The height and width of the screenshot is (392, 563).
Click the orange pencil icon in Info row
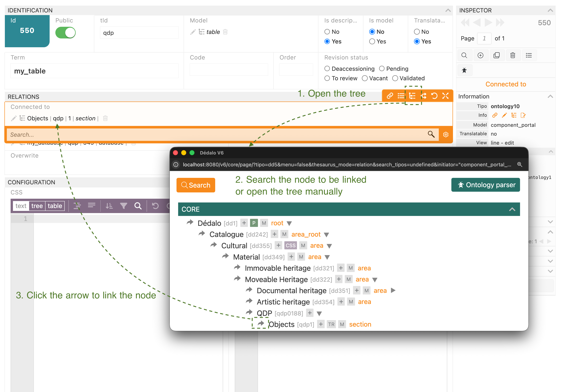tap(504, 115)
